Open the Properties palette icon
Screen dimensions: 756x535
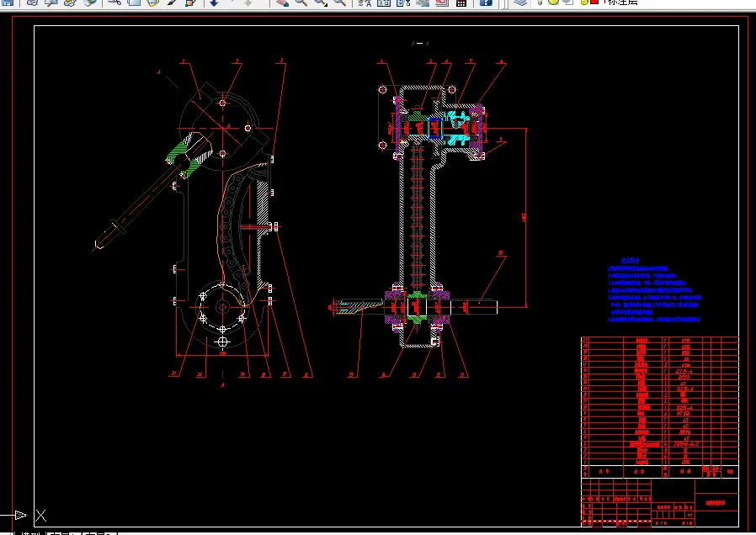(365, 3)
